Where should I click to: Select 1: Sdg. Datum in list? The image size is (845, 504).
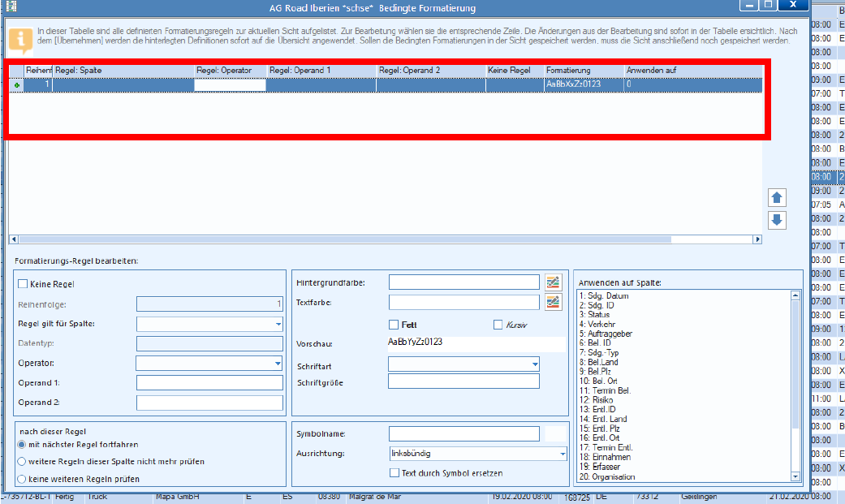point(604,296)
